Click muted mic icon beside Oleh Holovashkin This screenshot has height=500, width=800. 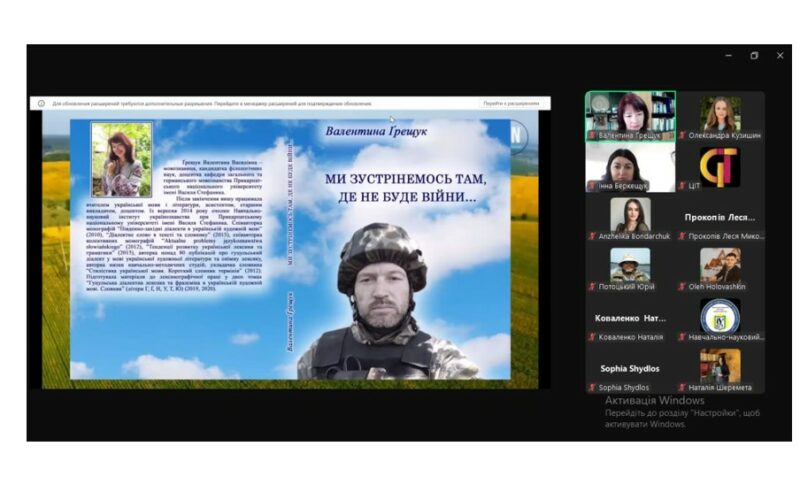682,286
